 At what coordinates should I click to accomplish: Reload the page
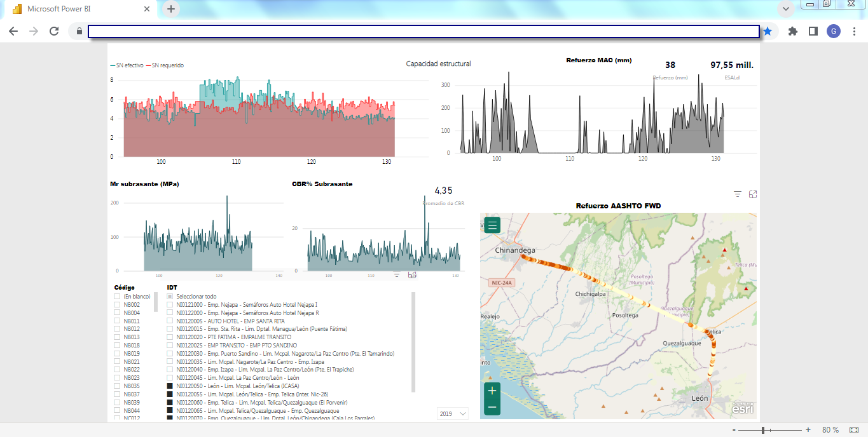(x=54, y=31)
